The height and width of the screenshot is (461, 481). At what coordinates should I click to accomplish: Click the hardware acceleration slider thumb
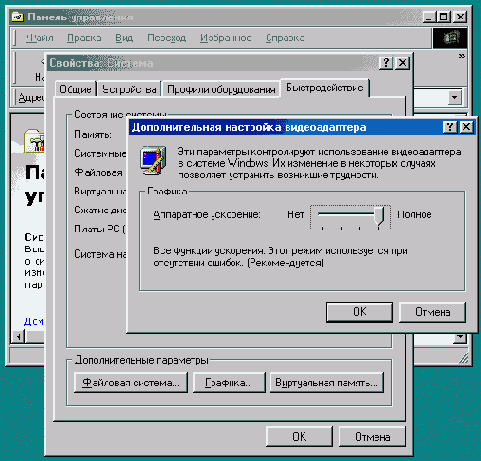pyautogui.click(x=379, y=215)
